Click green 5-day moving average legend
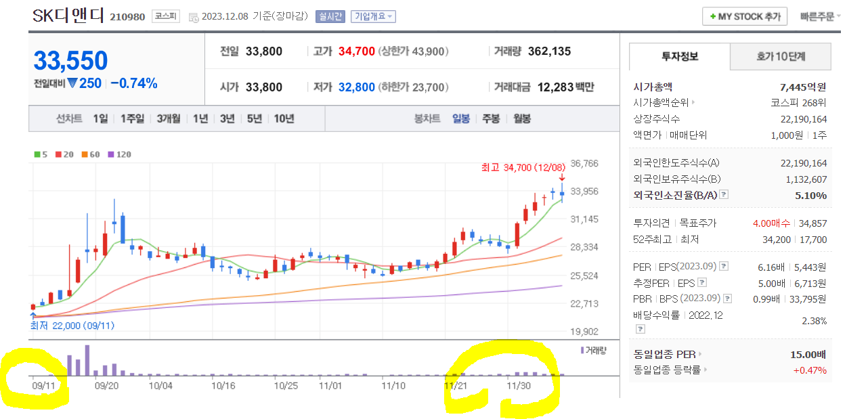The width and height of the screenshot is (868, 419). tap(41, 154)
